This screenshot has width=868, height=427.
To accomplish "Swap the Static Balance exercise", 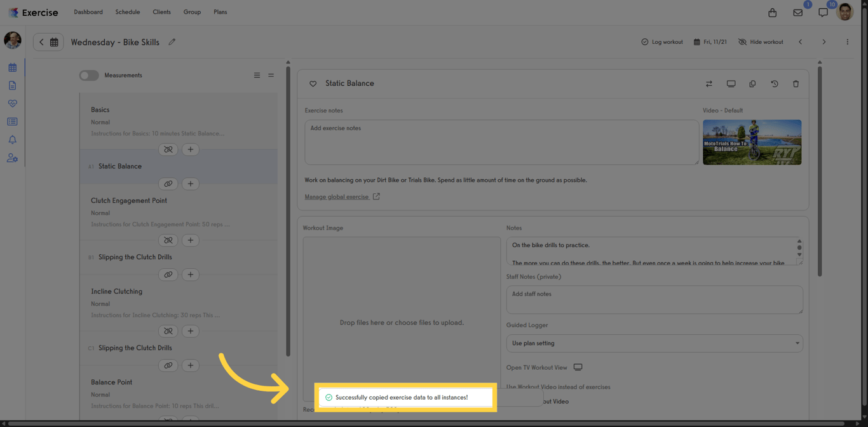I will click(709, 84).
